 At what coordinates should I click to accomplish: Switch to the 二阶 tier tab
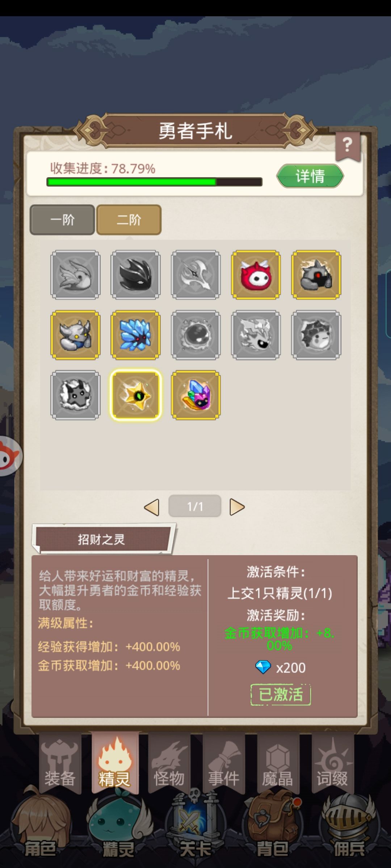[x=129, y=220]
